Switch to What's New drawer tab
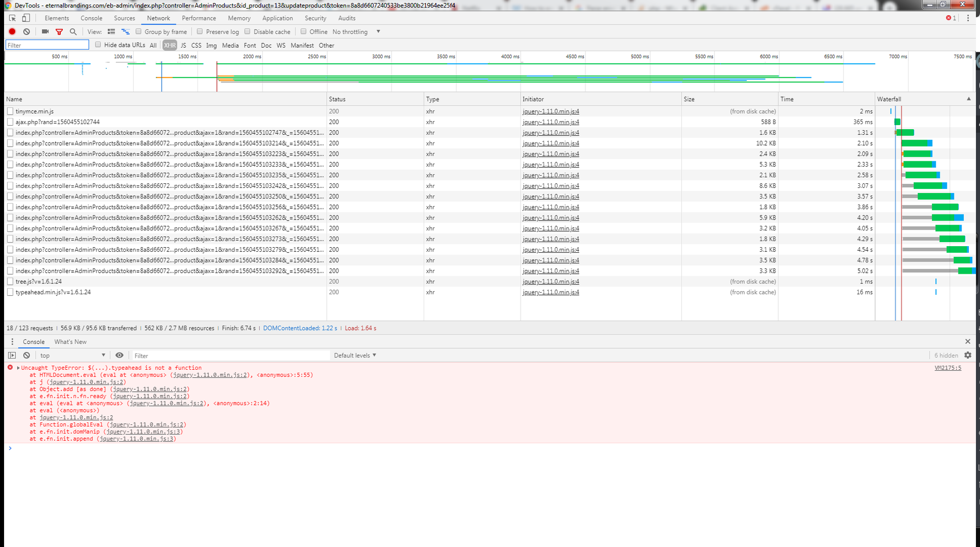 pyautogui.click(x=70, y=342)
